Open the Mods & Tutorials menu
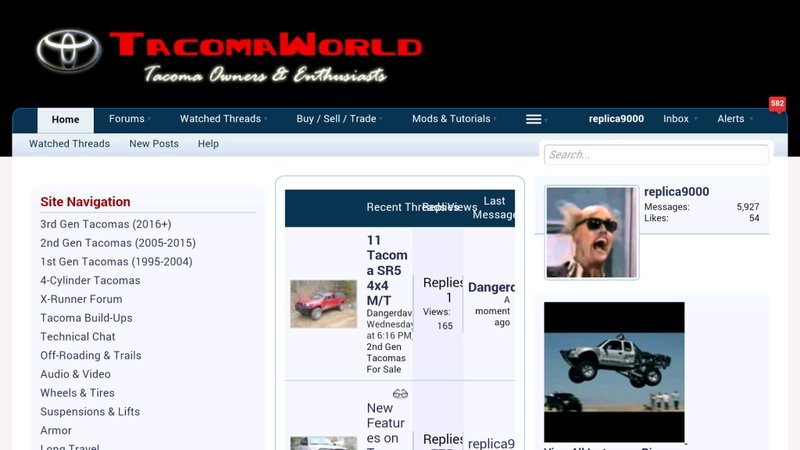Viewport: 800px width, 450px height. [451, 118]
